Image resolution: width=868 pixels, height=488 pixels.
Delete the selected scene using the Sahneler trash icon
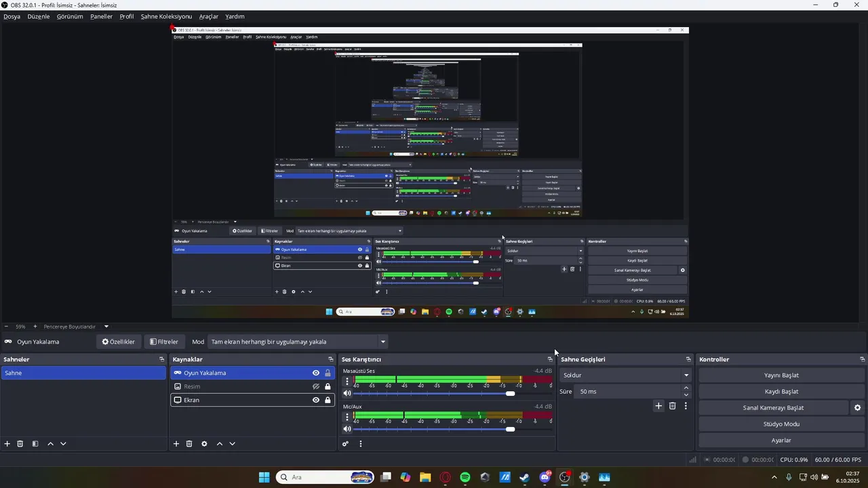[x=20, y=444]
